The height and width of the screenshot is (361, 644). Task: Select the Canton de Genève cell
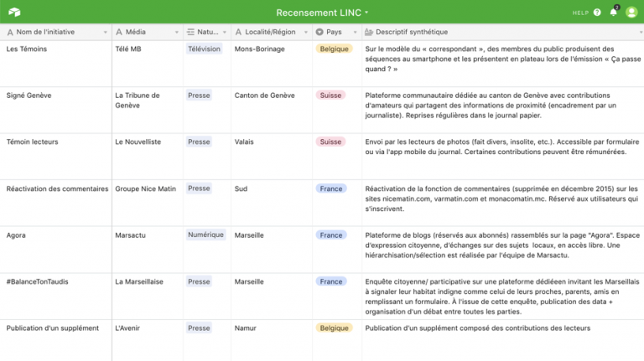[272, 110]
